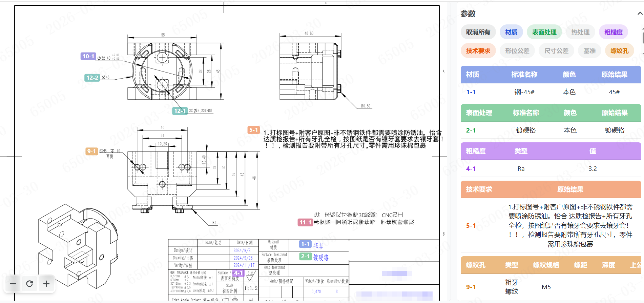Screen dimensions: 644x303
Task: Enable the 热处理 filter tag
Action: (580, 32)
